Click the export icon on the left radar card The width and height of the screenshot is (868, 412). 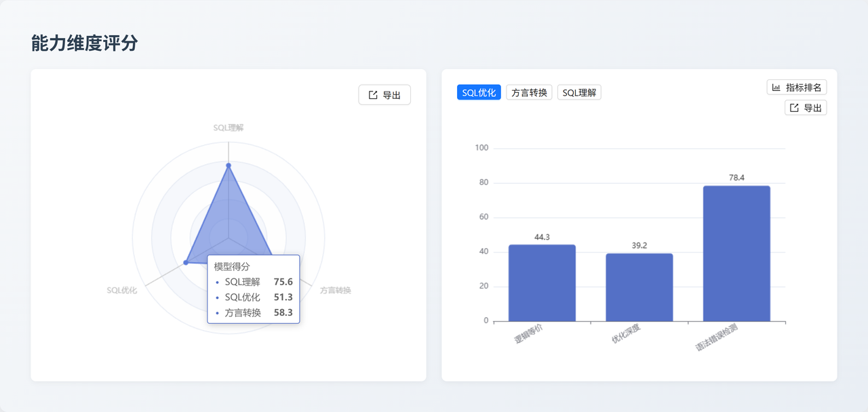[372, 95]
